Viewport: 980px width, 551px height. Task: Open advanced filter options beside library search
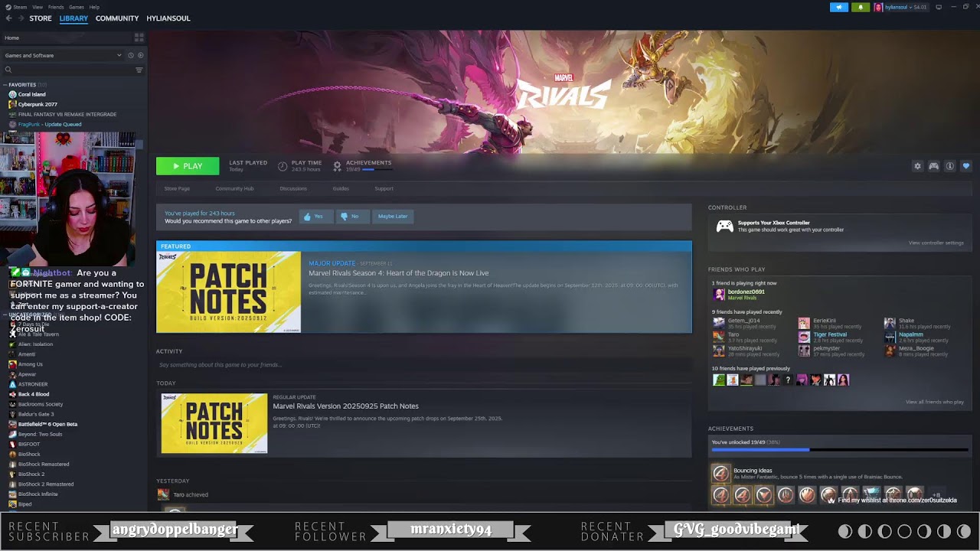coord(139,70)
